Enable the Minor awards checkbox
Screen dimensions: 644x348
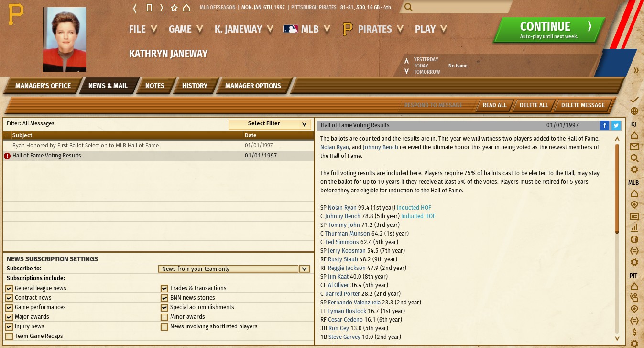click(x=164, y=317)
